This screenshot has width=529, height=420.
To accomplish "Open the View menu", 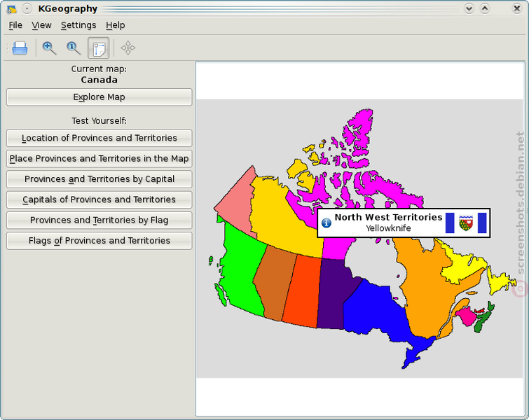I will 41,25.
